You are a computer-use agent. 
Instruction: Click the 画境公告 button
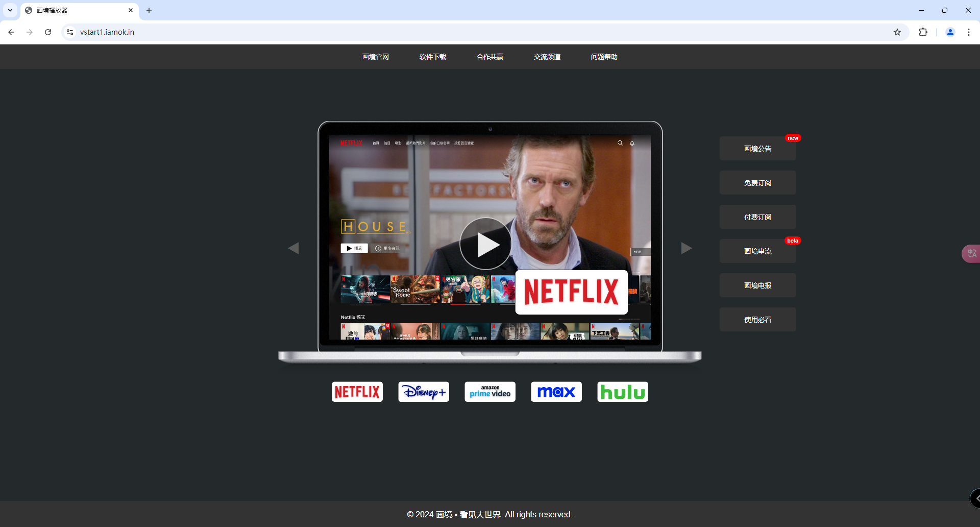click(757, 149)
